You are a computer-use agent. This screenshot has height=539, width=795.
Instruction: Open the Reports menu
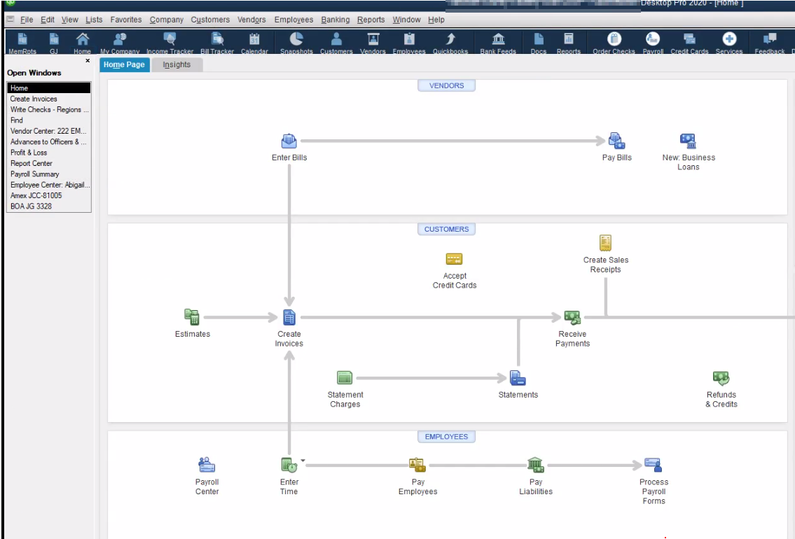370,20
